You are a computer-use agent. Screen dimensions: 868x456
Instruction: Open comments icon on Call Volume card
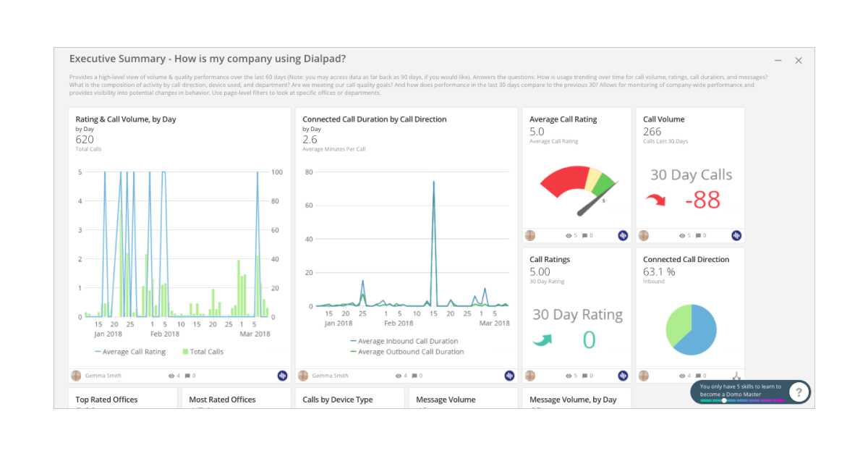click(698, 235)
